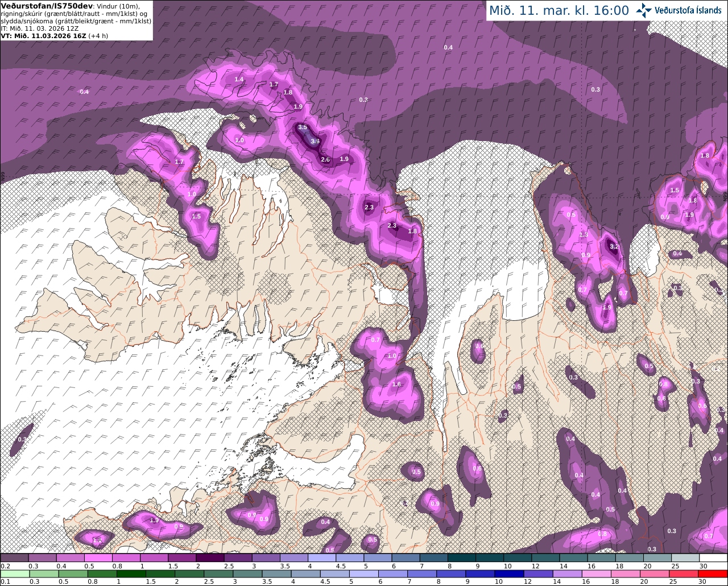
Task: Click the 3.2 precipitation value on the map
Action: 614,246
